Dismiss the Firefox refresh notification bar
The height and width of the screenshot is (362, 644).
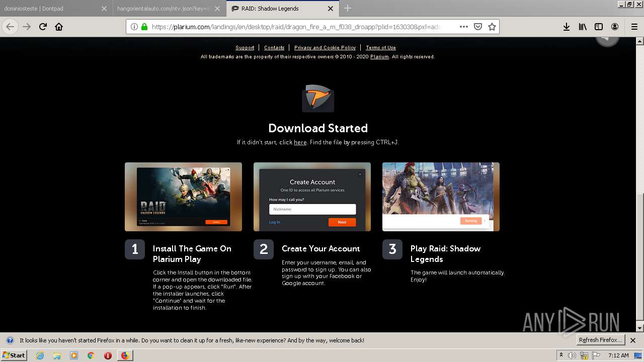pyautogui.click(x=633, y=340)
